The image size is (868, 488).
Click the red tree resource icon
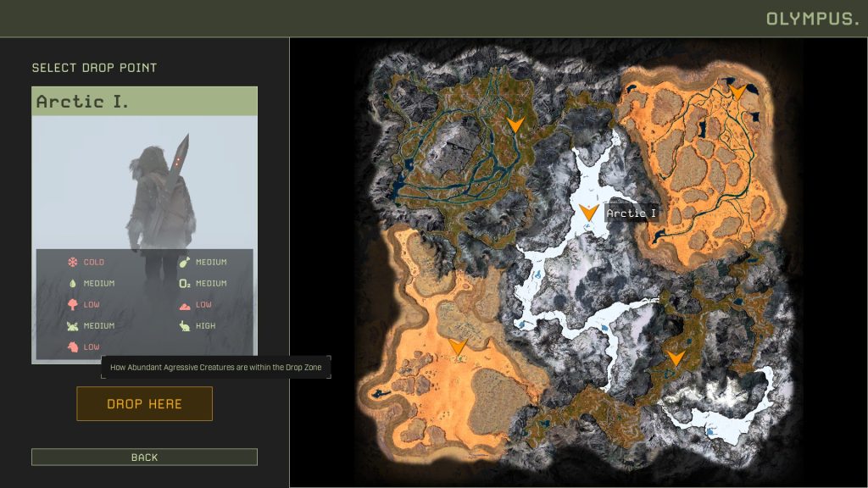(73, 304)
